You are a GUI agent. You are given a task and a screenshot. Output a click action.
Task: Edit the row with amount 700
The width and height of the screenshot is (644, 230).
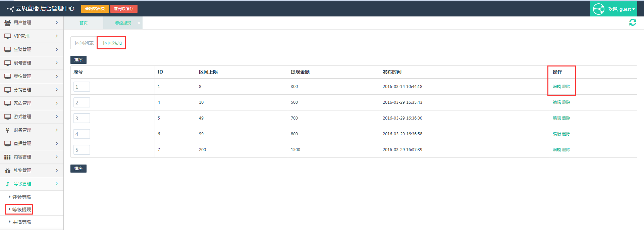[x=557, y=118]
